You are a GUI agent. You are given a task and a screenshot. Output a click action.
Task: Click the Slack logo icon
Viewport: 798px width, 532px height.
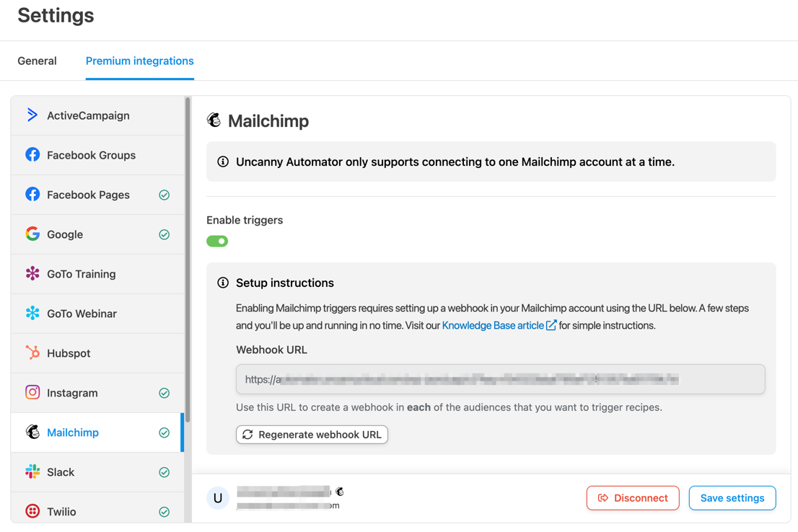point(32,471)
